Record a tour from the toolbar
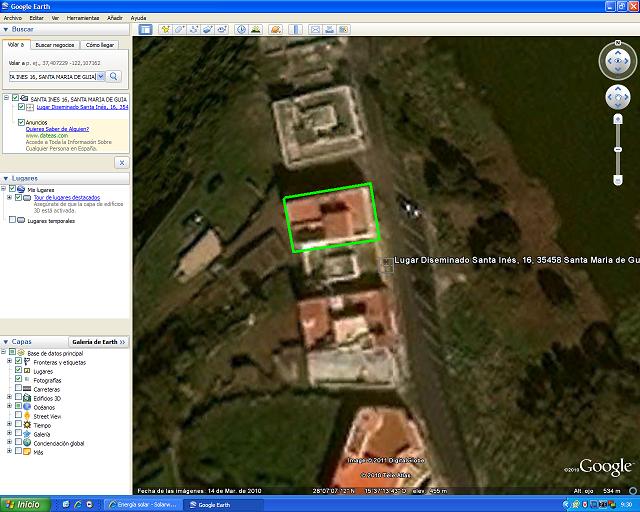 (x=222, y=29)
